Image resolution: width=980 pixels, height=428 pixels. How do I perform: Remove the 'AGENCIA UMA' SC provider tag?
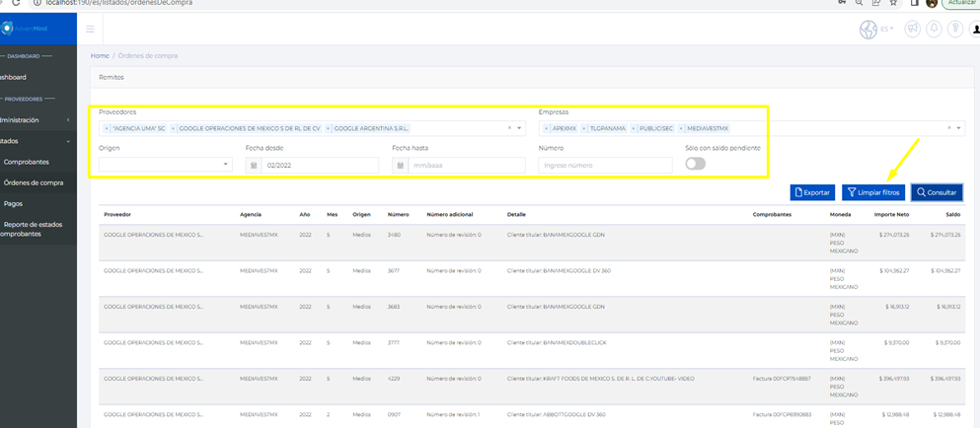coord(107,128)
